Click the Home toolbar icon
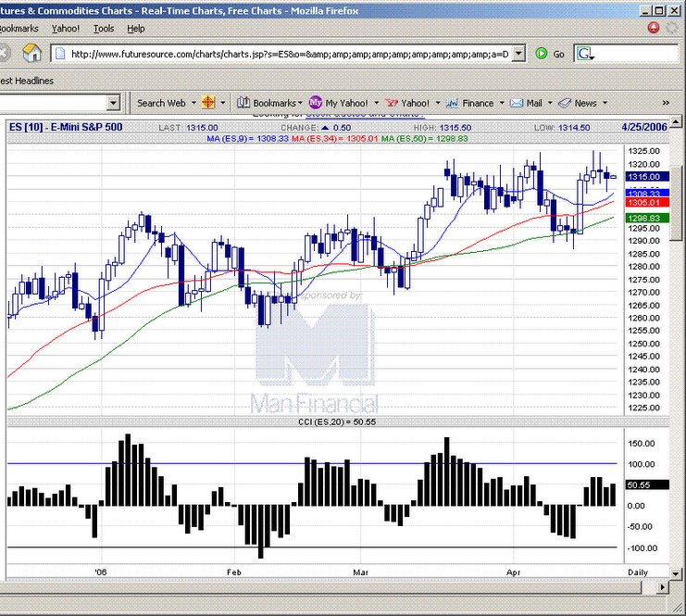This screenshot has width=686, height=616. pyautogui.click(x=31, y=54)
